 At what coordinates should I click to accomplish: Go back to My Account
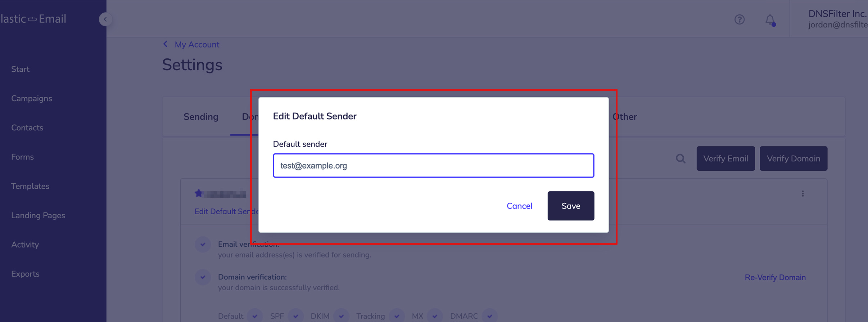click(x=197, y=44)
